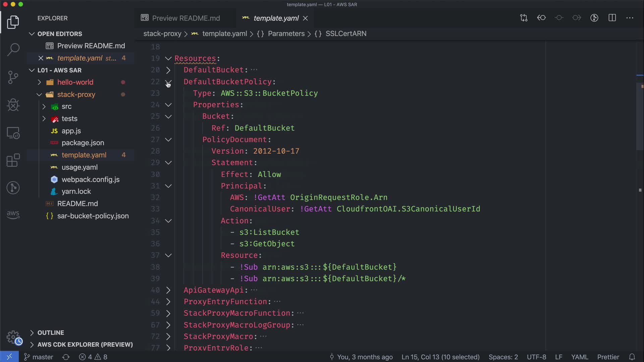Open the Remote Explorer view
Image resolution: width=644 pixels, height=362 pixels.
point(13,133)
